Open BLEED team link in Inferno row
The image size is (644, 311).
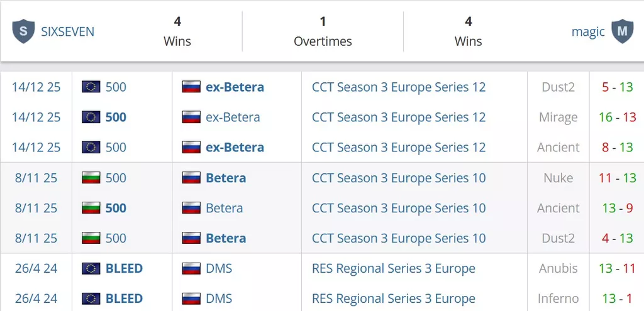124,298
